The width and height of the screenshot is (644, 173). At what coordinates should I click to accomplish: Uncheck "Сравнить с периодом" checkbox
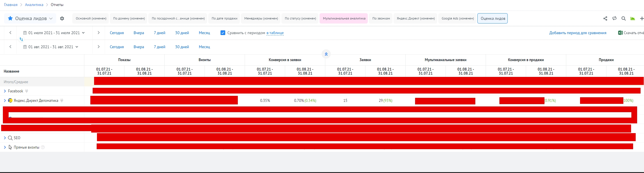[x=223, y=33]
